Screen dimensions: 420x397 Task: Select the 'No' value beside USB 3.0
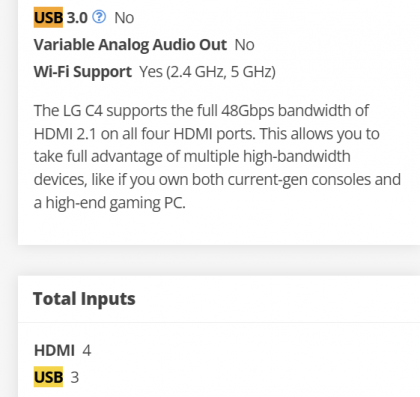click(x=124, y=18)
